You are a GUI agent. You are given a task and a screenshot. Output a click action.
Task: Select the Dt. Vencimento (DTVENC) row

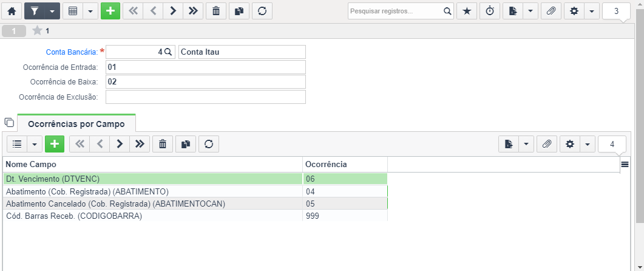click(x=195, y=179)
